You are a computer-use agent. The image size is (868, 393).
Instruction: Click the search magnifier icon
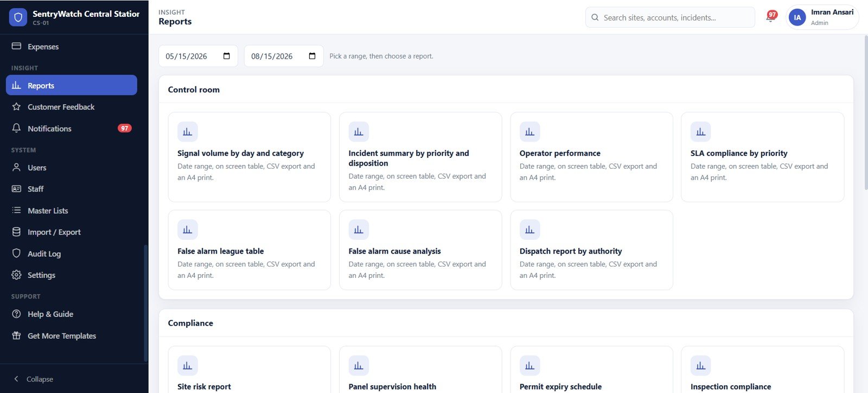[595, 17]
